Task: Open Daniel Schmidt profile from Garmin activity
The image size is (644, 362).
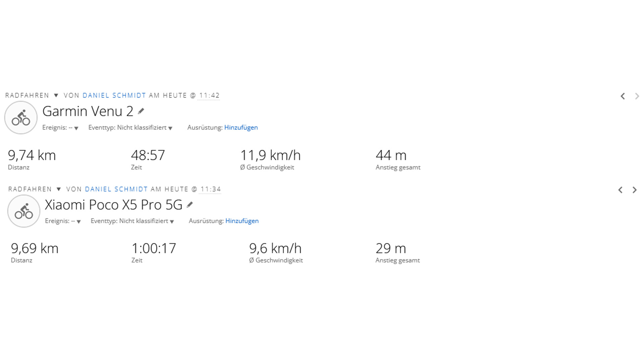Action: tap(114, 96)
